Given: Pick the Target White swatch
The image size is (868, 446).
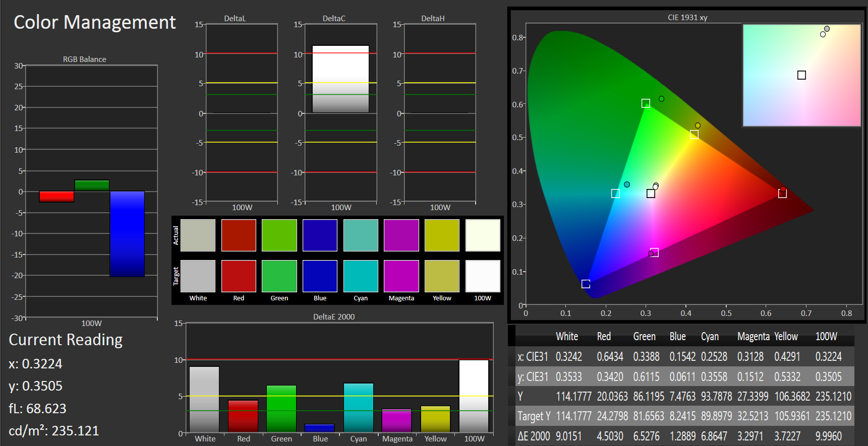Looking at the screenshot, I should coord(198,276).
